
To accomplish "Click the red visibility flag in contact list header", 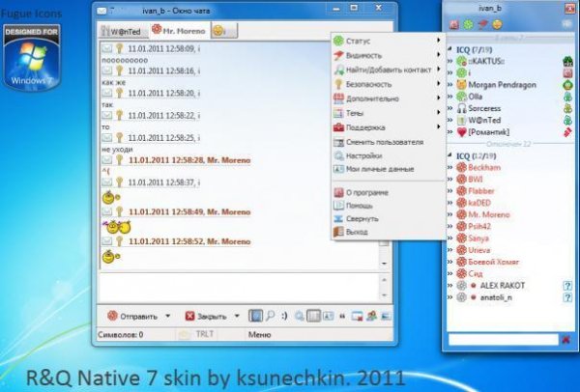I will 482,24.
